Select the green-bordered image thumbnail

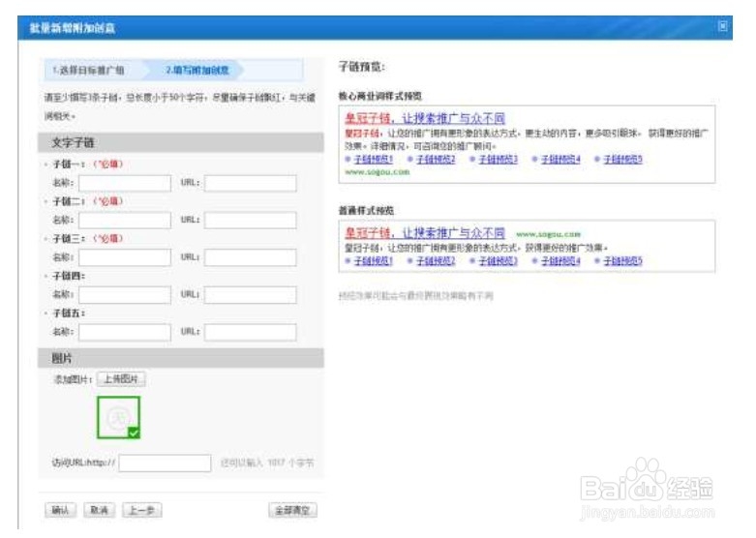pos(119,417)
